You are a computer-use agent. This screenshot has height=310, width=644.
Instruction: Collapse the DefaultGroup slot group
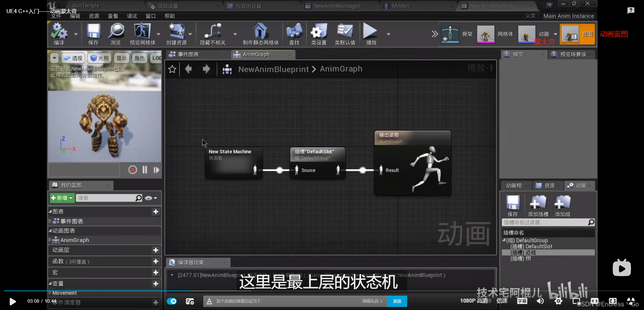[504, 240]
